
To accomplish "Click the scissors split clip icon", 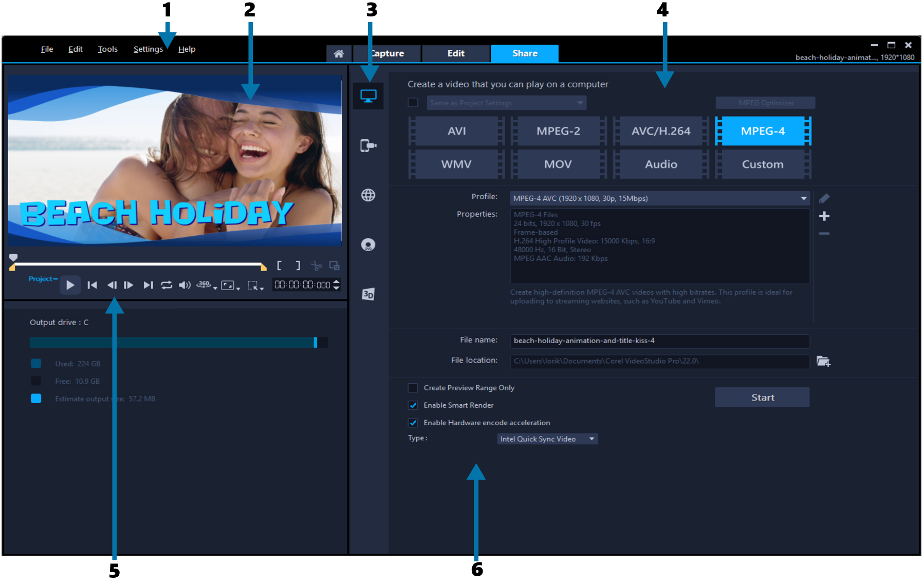I will 317,265.
